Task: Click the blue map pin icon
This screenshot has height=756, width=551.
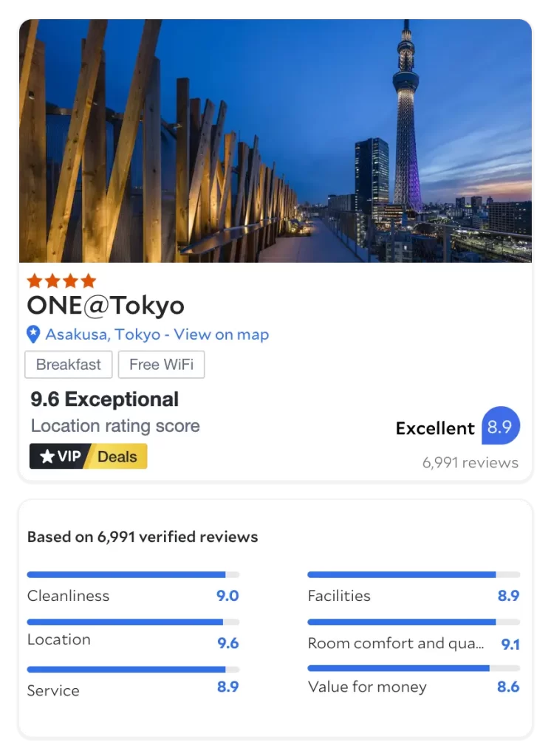Action: tap(33, 334)
